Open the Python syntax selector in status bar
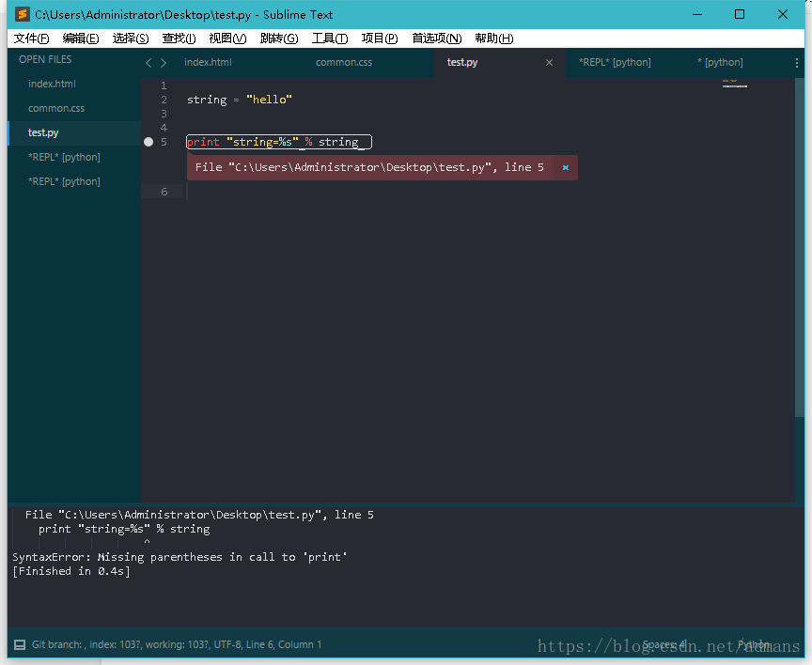 pyautogui.click(x=754, y=644)
